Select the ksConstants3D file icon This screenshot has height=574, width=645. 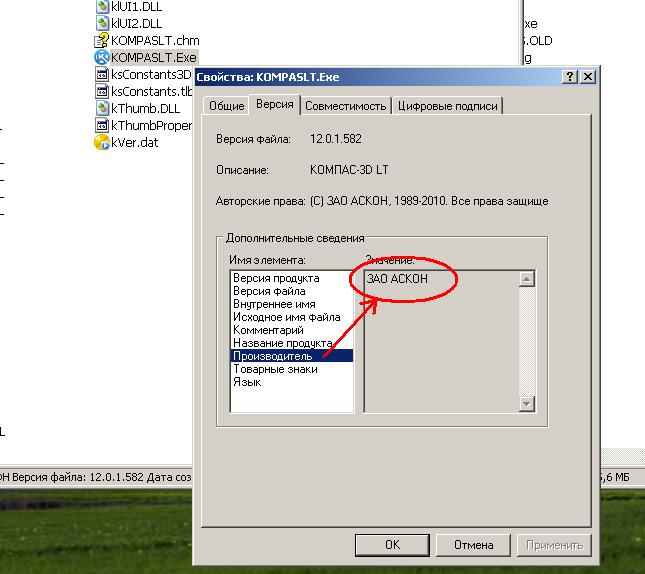pos(101,74)
